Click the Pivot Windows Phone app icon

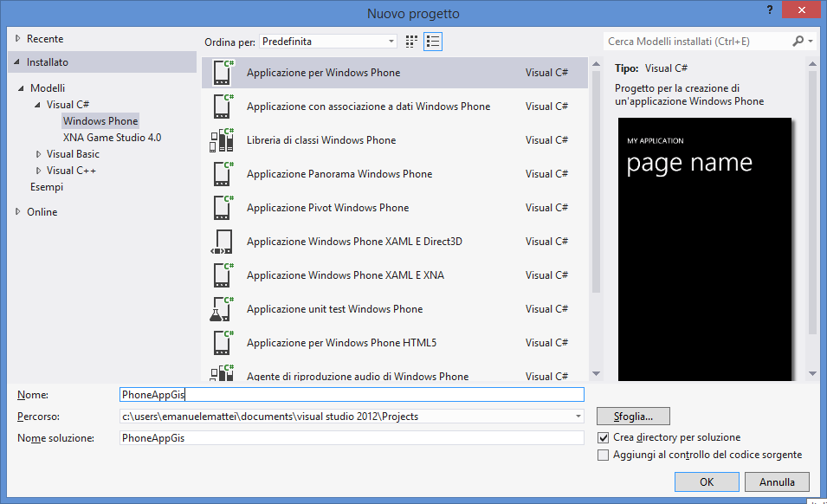click(x=222, y=207)
